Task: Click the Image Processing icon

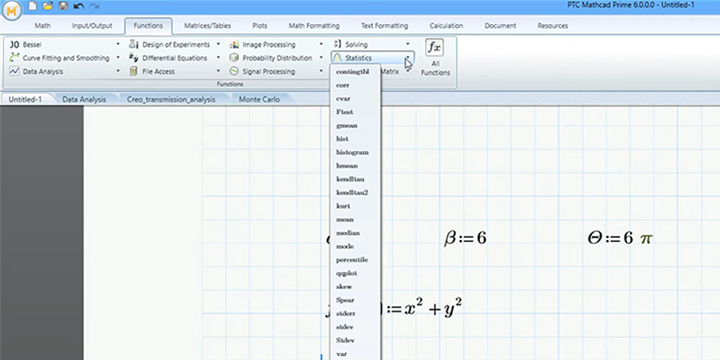Action: click(x=234, y=45)
